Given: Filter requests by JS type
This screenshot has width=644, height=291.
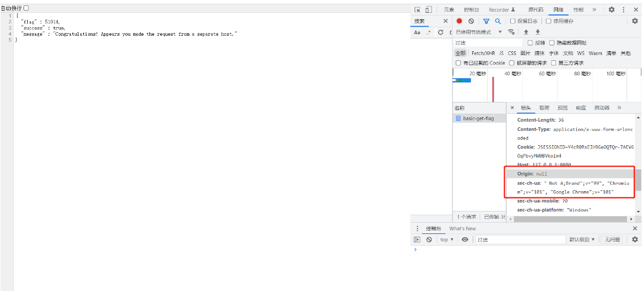Looking at the screenshot, I should (501, 53).
